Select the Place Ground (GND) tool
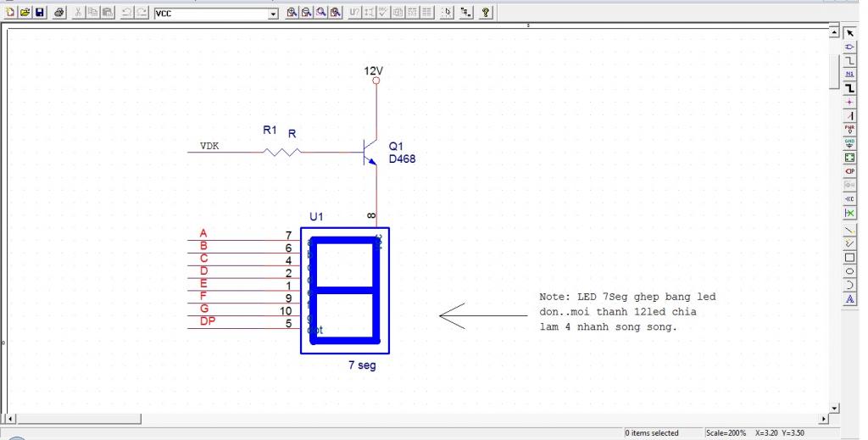The image size is (868, 440). pyautogui.click(x=849, y=144)
